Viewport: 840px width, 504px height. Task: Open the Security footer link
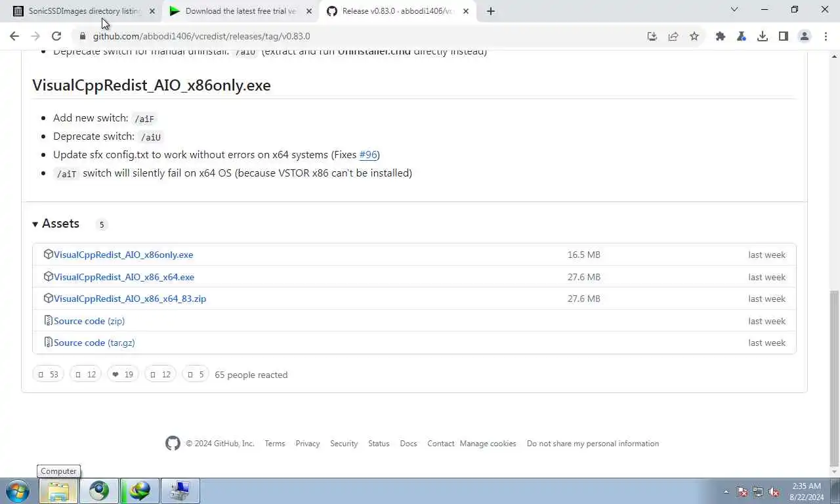coord(344,444)
